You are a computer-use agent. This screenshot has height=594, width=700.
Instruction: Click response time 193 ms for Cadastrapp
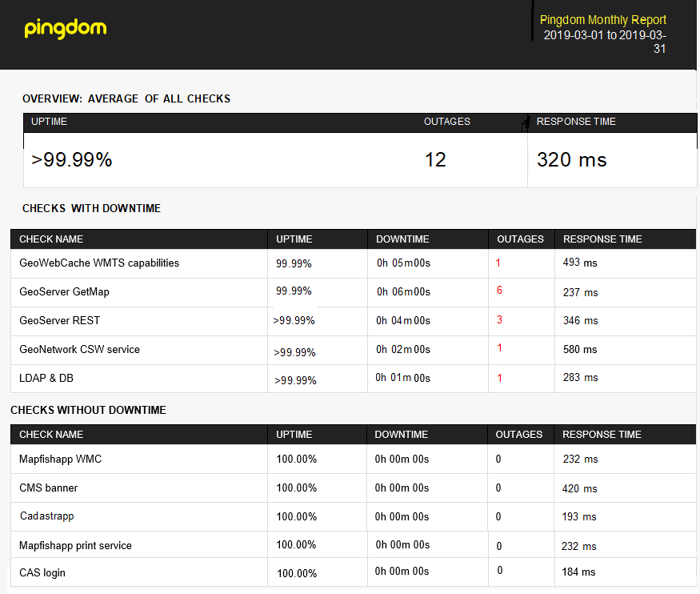579,516
